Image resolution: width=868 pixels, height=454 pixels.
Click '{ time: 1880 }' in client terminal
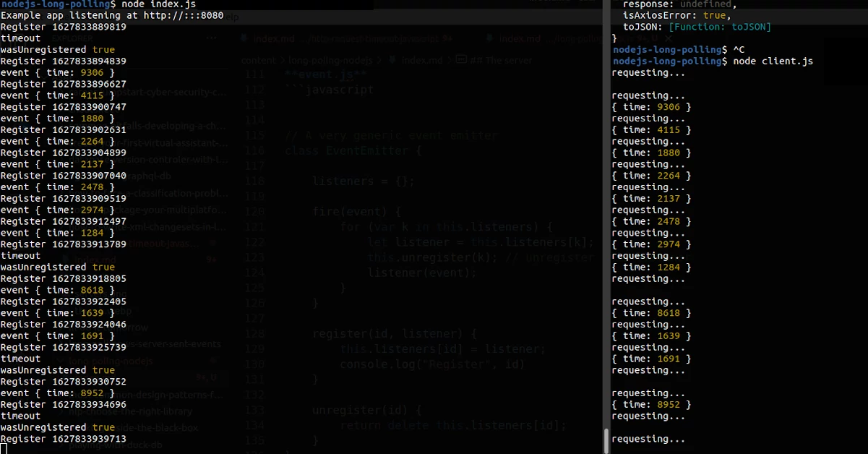click(652, 153)
